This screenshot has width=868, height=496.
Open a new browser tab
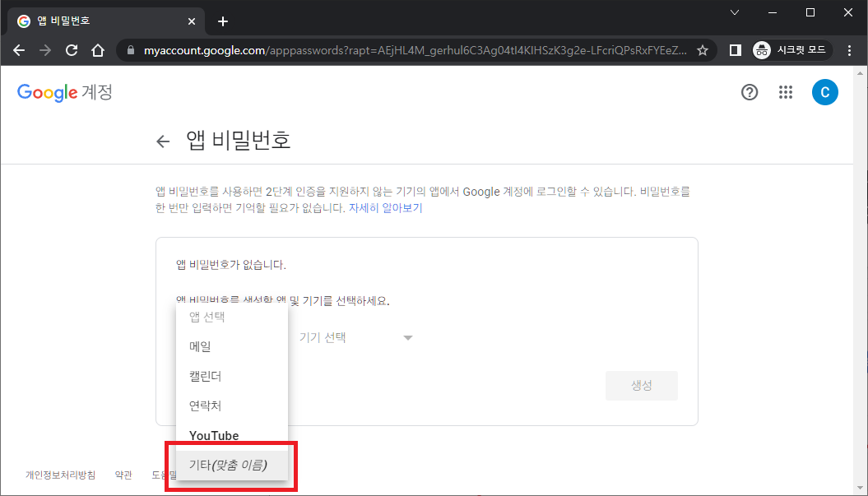click(x=222, y=21)
